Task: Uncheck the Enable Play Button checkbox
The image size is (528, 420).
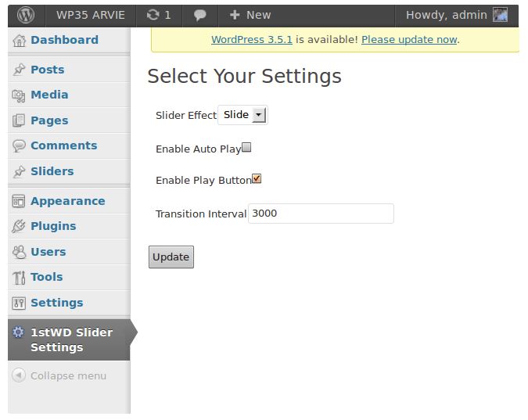Action: (x=257, y=179)
